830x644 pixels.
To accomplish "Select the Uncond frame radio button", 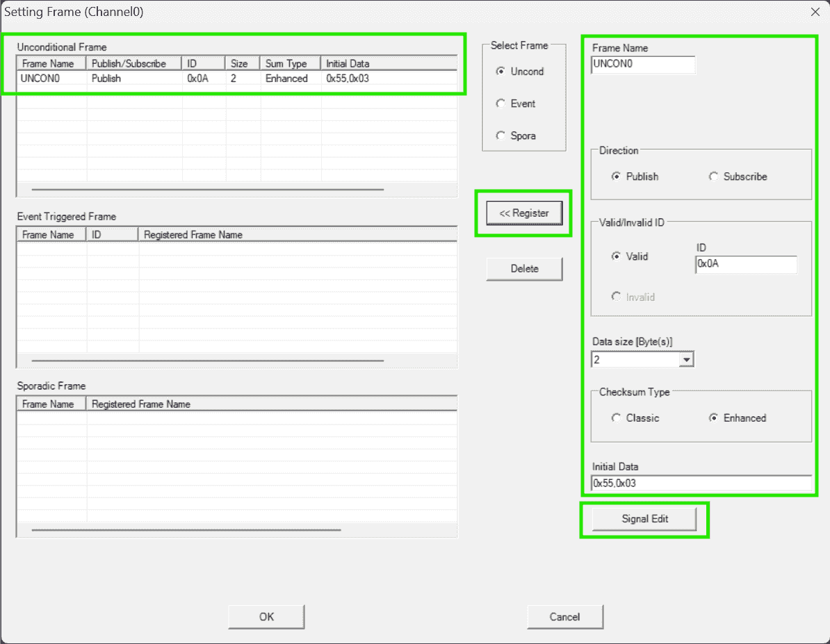I will click(x=501, y=72).
